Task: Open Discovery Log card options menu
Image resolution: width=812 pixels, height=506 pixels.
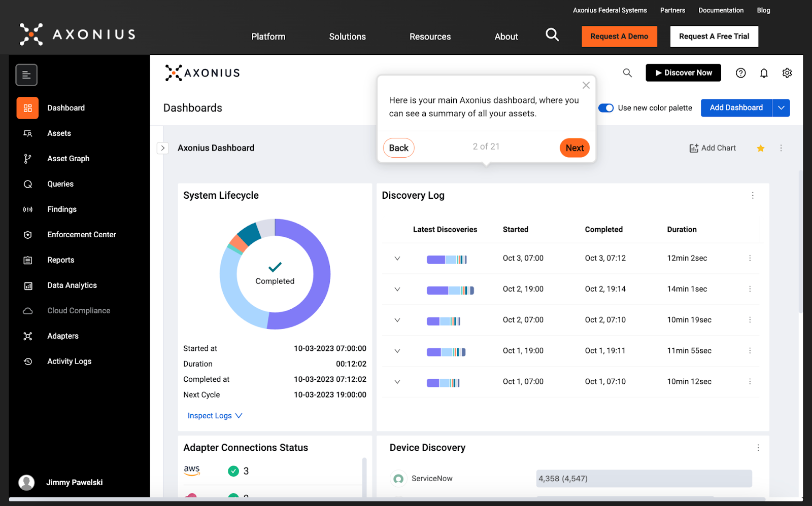Action: (753, 195)
